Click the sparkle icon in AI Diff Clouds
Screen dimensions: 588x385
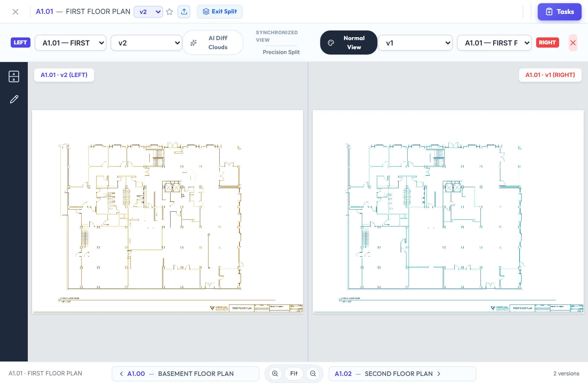194,43
